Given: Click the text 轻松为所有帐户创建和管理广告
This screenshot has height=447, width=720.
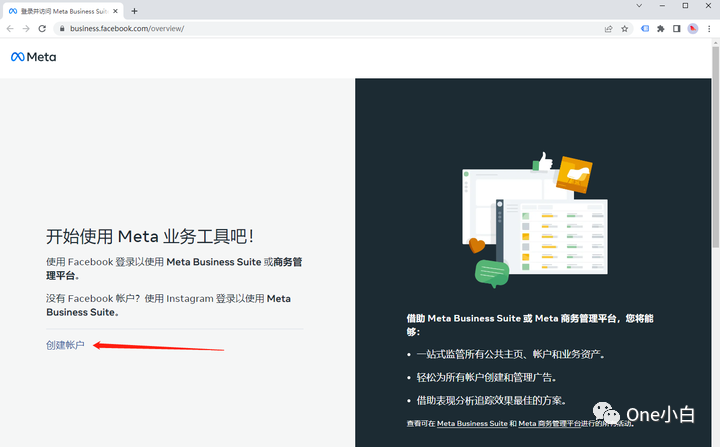Looking at the screenshot, I should (486, 378).
